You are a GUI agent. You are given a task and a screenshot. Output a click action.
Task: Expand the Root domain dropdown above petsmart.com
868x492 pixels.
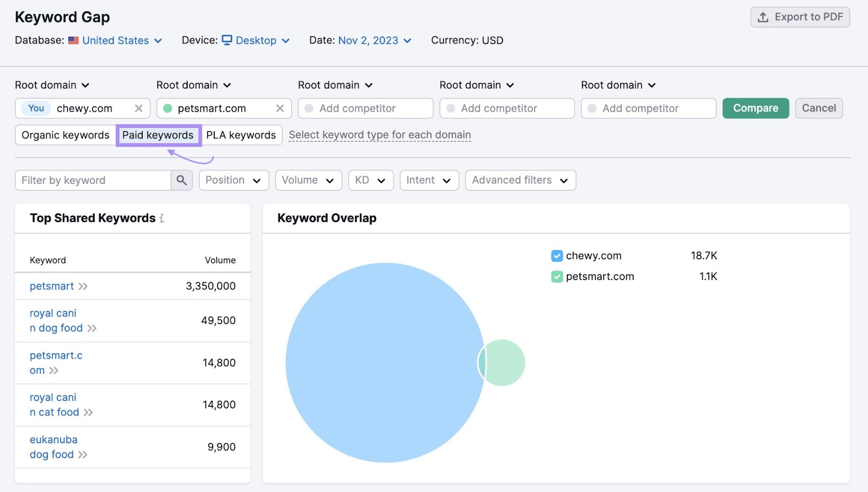[x=194, y=85]
